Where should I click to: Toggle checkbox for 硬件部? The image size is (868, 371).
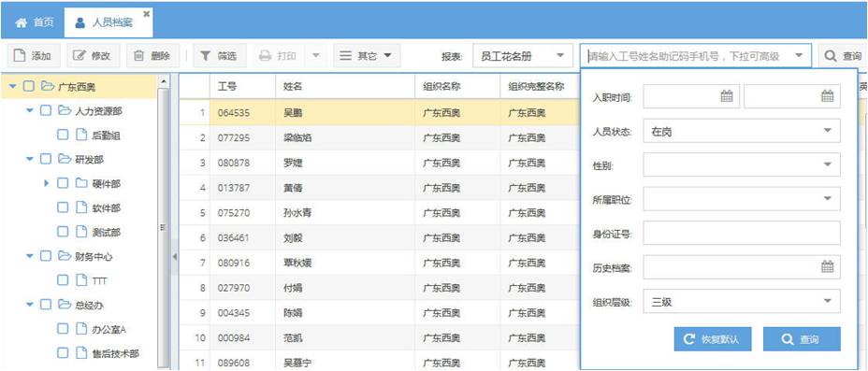[x=63, y=183]
